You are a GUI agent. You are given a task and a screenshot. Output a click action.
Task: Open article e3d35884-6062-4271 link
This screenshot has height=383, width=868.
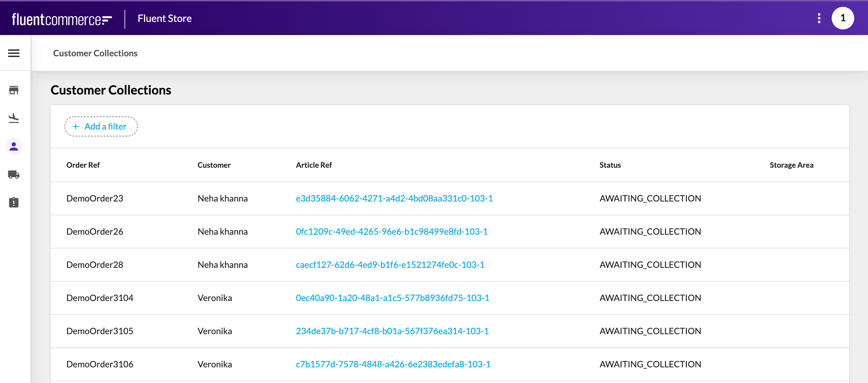click(x=394, y=198)
